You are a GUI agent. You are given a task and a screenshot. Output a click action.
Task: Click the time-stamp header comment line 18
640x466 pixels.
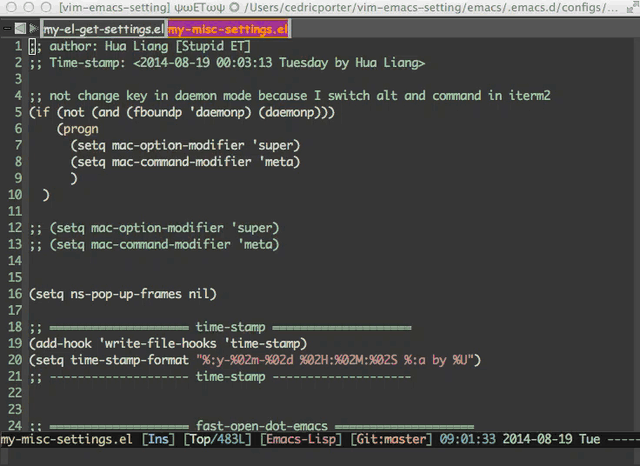[220, 327]
